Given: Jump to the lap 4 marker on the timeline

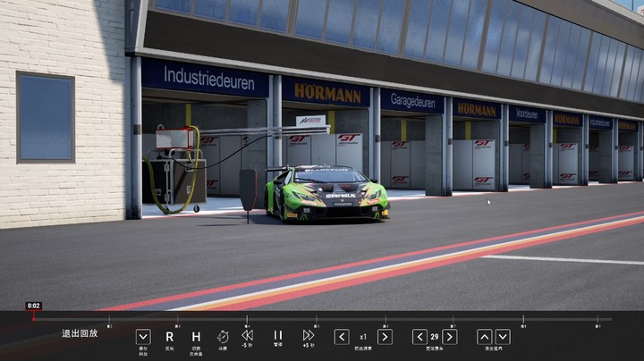Looking at the screenshot, I should 247,320.
